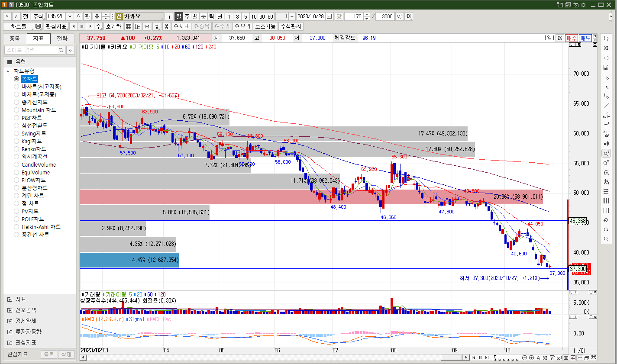Switch to the 지표 tab
Screen dimensions: 617x364
(x=39, y=39)
